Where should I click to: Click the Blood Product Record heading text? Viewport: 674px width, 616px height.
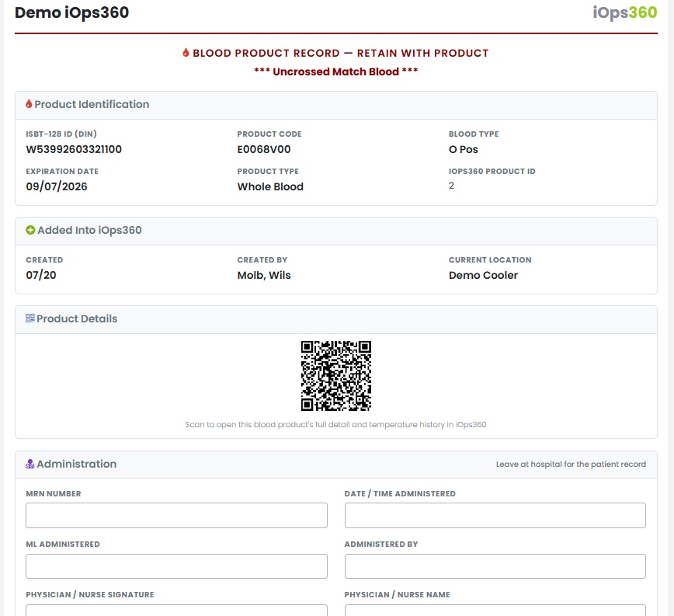tap(341, 53)
